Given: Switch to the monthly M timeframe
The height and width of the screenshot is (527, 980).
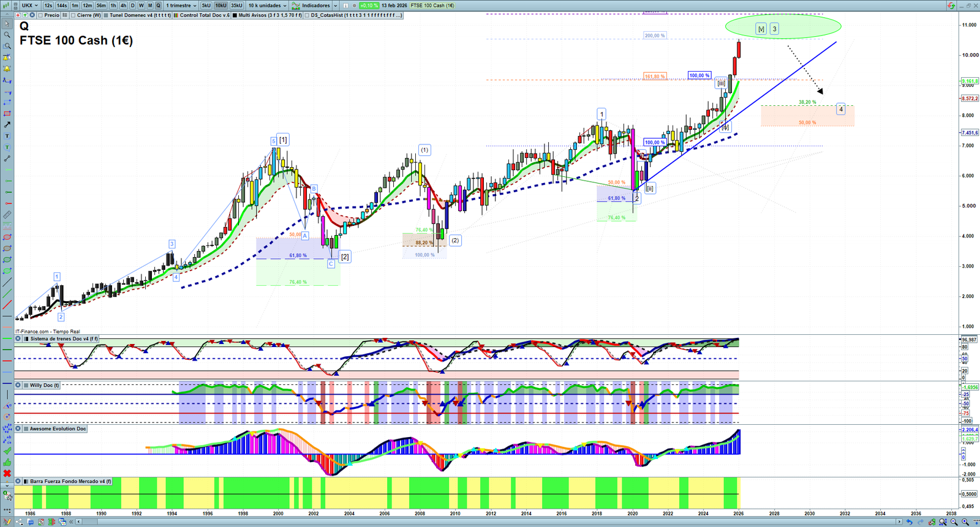Looking at the screenshot, I should click(150, 6).
